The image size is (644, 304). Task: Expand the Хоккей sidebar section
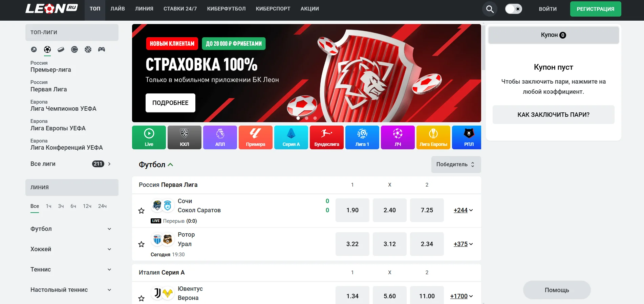(71, 249)
